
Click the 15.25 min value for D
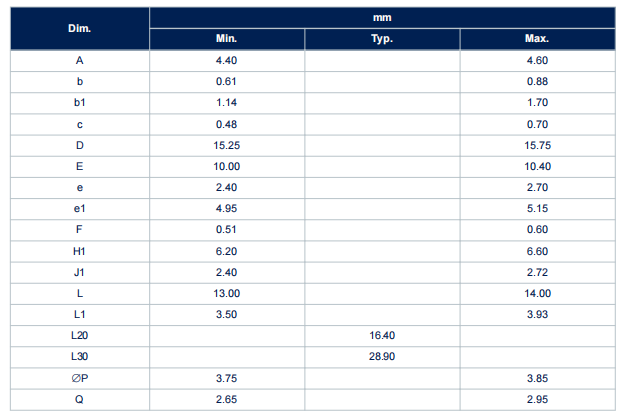point(226,145)
